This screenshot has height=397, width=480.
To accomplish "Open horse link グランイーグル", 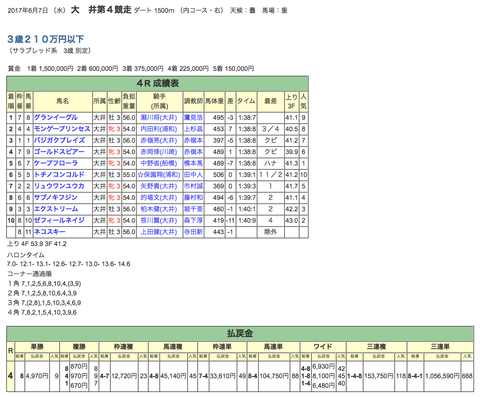I will coord(56,118).
